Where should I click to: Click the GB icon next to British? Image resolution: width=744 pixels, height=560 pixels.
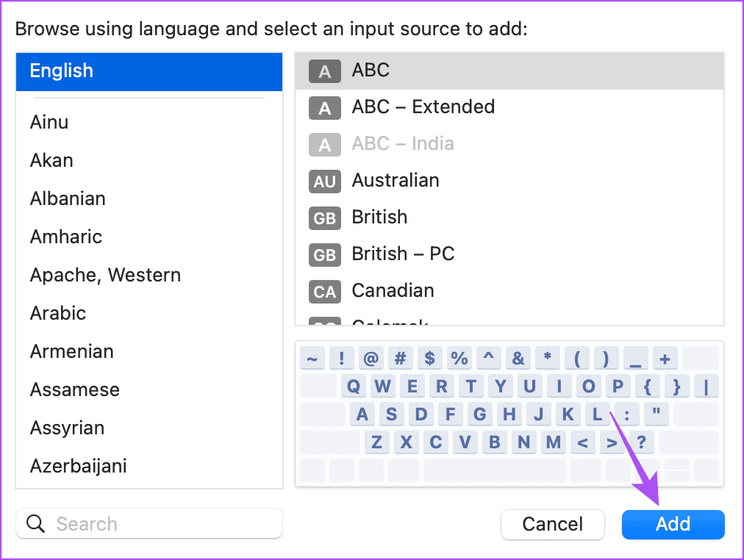click(x=324, y=218)
